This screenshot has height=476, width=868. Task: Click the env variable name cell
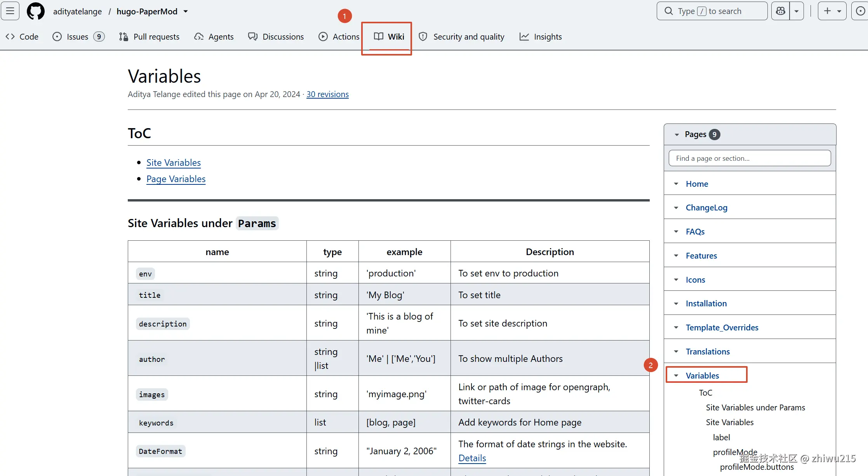[x=217, y=273]
